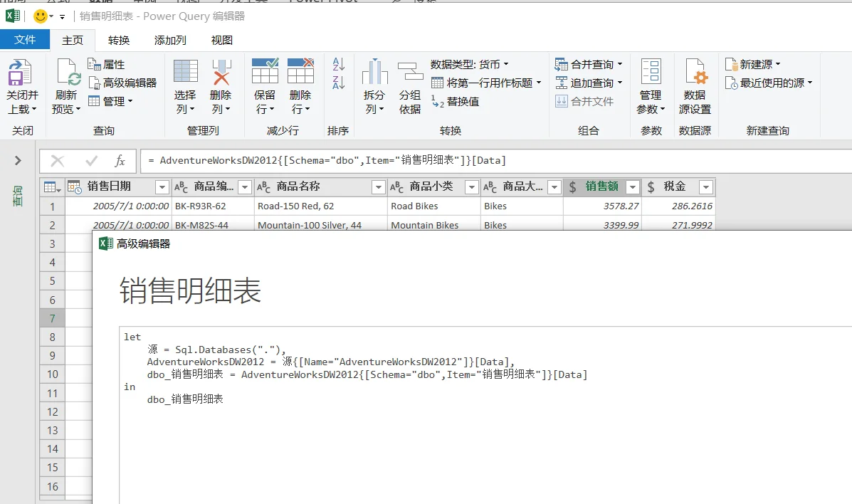Select row number 7 header
This screenshot has width=852, height=504.
52,319
